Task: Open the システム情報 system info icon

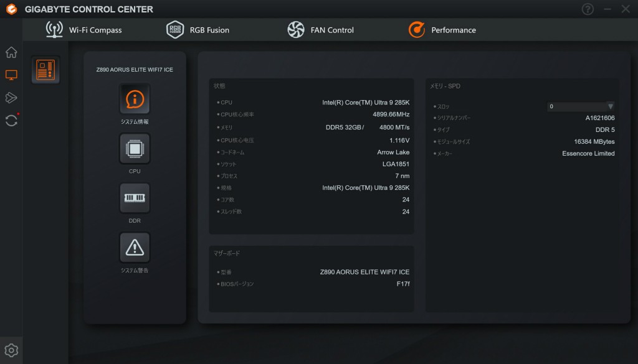Action: click(x=135, y=99)
